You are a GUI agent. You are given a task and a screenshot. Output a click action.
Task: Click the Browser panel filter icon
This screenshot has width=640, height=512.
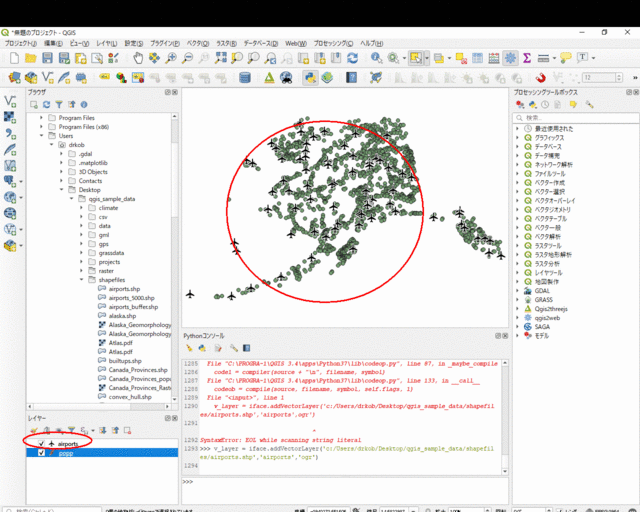pyautogui.click(x=59, y=105)
